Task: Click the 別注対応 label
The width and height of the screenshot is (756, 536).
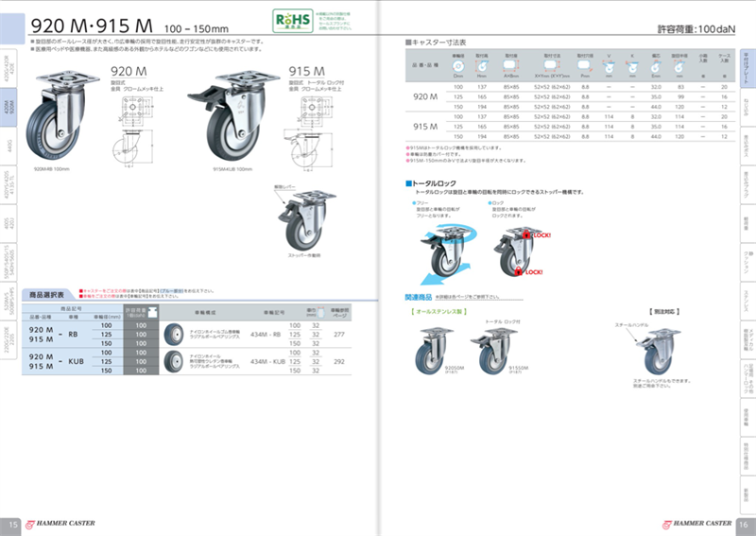Action: pos(664,312)
